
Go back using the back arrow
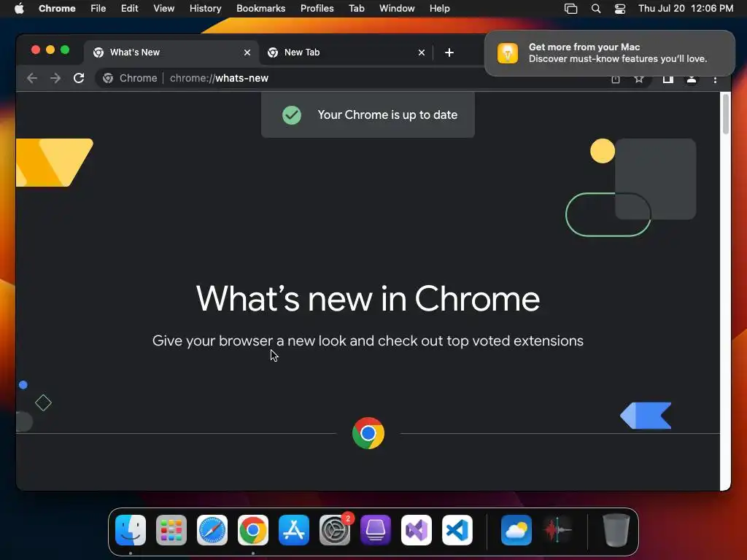click(32, 78)
